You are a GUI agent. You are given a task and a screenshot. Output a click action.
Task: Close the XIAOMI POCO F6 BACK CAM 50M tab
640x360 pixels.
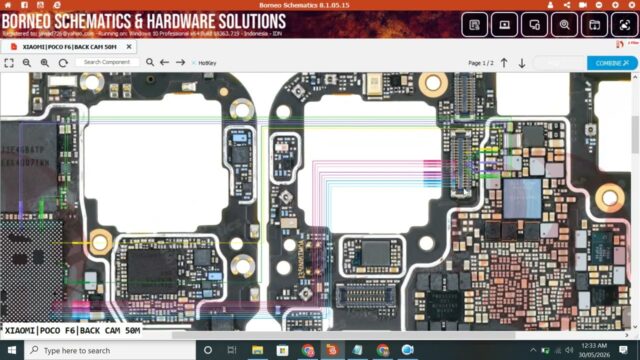129,47
